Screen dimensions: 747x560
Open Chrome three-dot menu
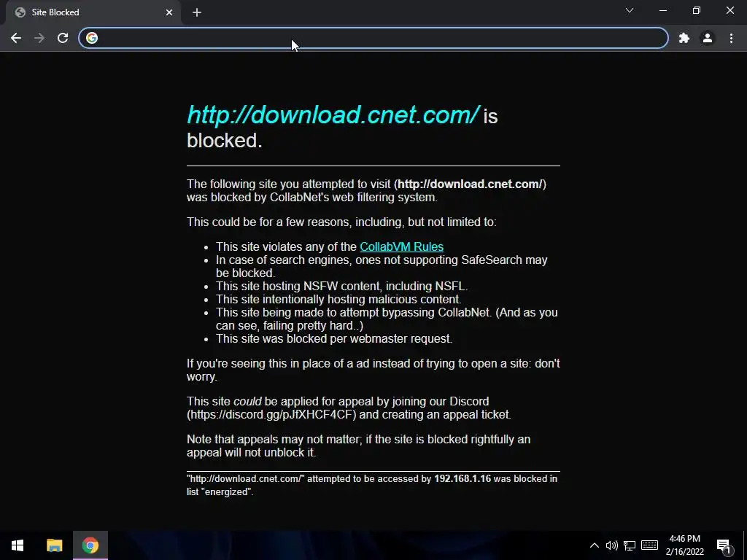coord(731,38)
